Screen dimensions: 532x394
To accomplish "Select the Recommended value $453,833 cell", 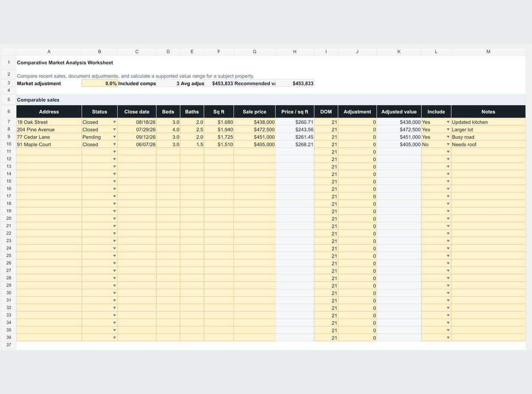I will tap(295, 83).
